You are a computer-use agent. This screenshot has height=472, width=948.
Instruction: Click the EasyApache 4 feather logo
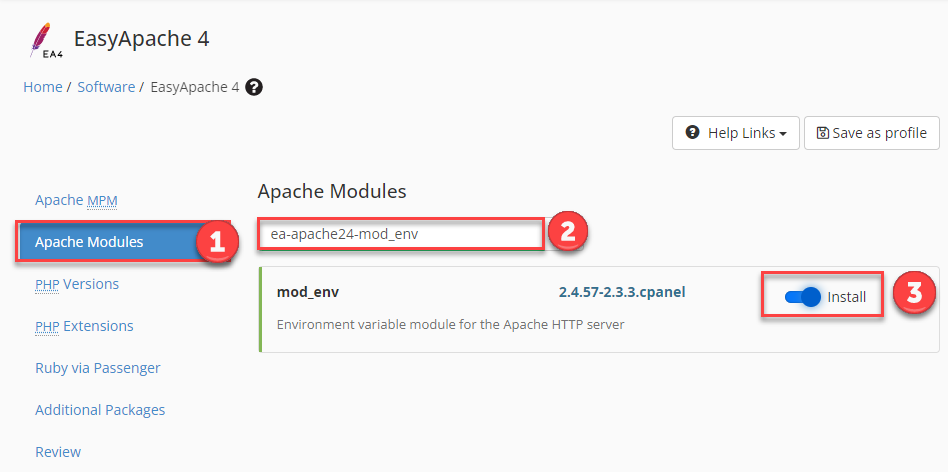(44, 41)
